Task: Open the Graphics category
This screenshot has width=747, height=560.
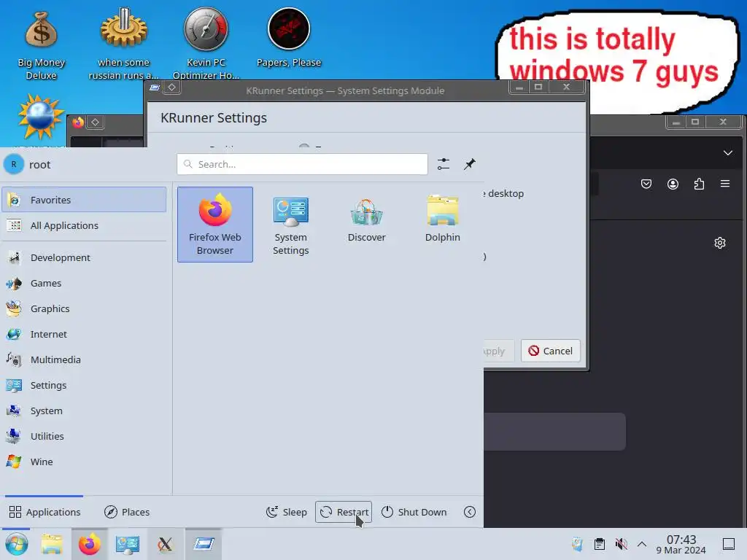Action: point(85,308)
